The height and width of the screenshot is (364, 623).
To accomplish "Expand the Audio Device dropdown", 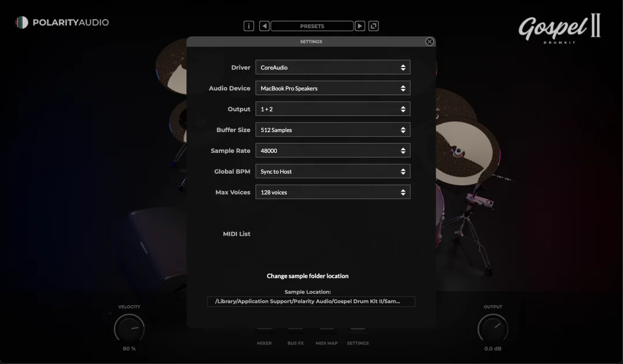I will [x=333, y=88].
